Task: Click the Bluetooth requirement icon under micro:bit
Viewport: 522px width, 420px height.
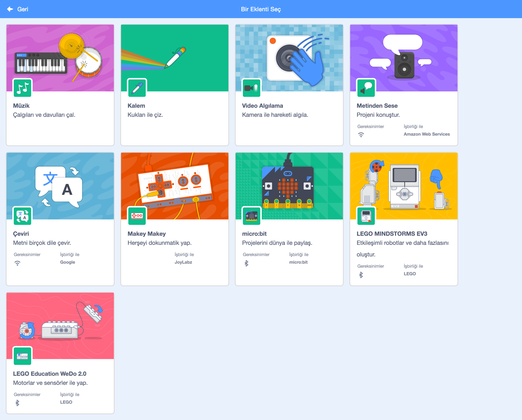Action: pyautogui.click(x=246, y=263)
